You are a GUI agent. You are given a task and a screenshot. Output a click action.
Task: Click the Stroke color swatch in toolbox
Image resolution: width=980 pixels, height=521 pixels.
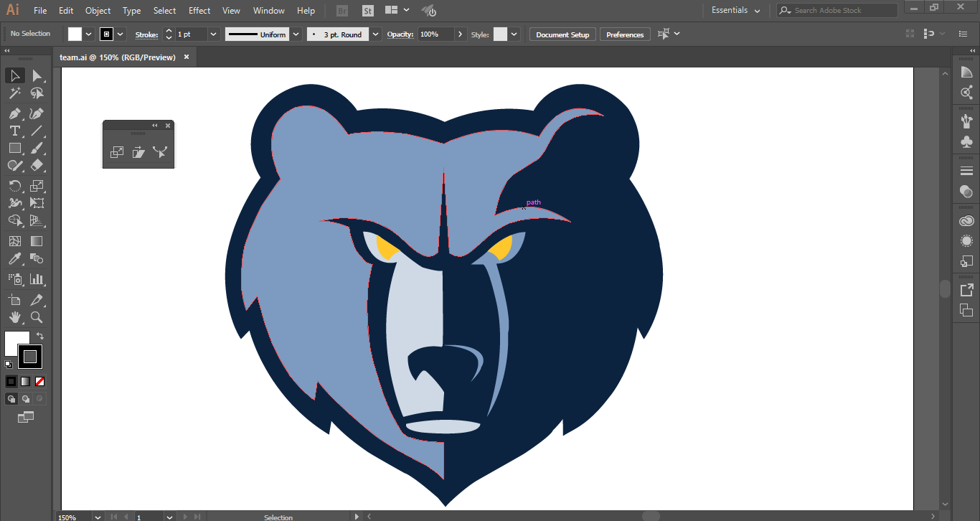point(30,357)
